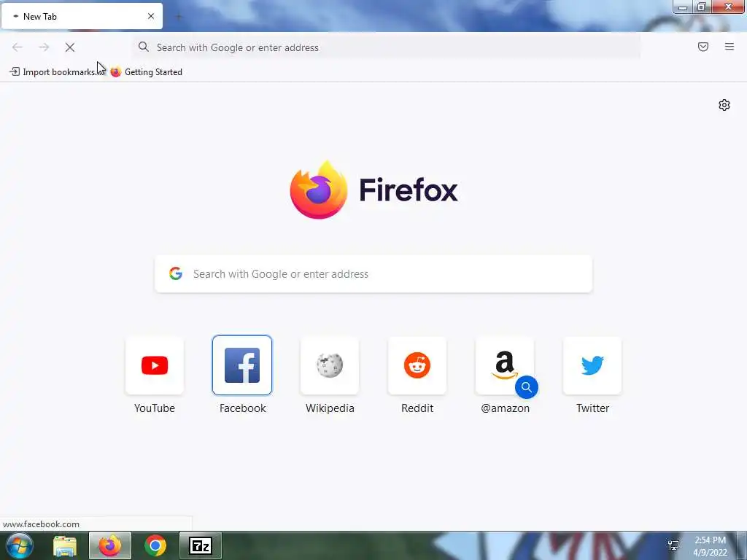The image size is (747, 560).
Task: Click Import bookmarks toolbar item
Action: 57,72
